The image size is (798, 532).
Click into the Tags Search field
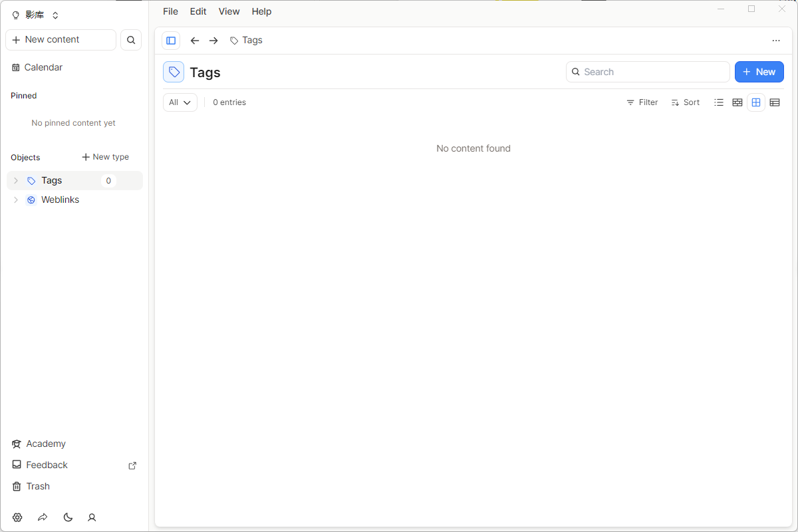pos(652,72)
